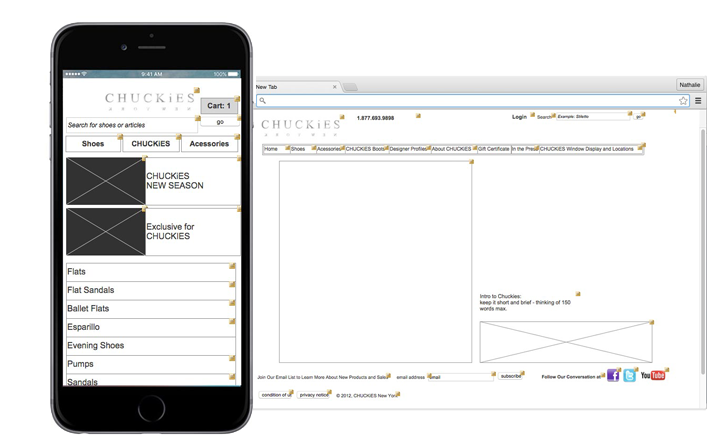Click the mobile search go button
The image size is (724, 442).
pos(220,122)
